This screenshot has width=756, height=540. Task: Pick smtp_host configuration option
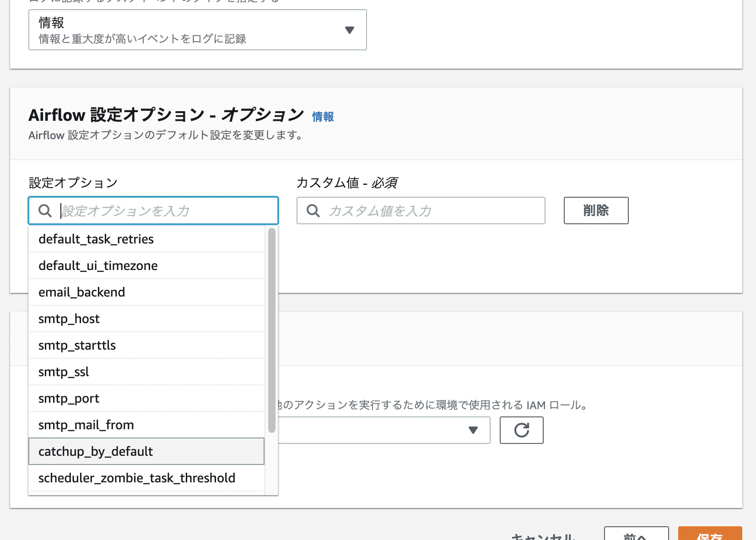click(146, 319)
